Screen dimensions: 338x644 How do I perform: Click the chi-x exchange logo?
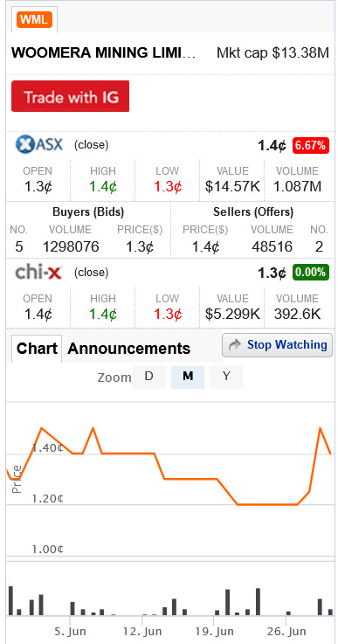pyautogui.click(x=39, y=272)
